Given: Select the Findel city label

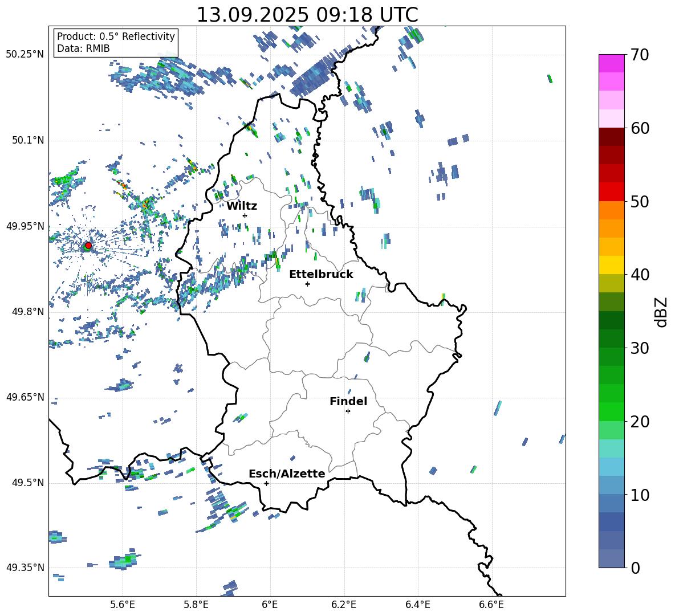Looking at the screenshot, I should coord(348,401).
